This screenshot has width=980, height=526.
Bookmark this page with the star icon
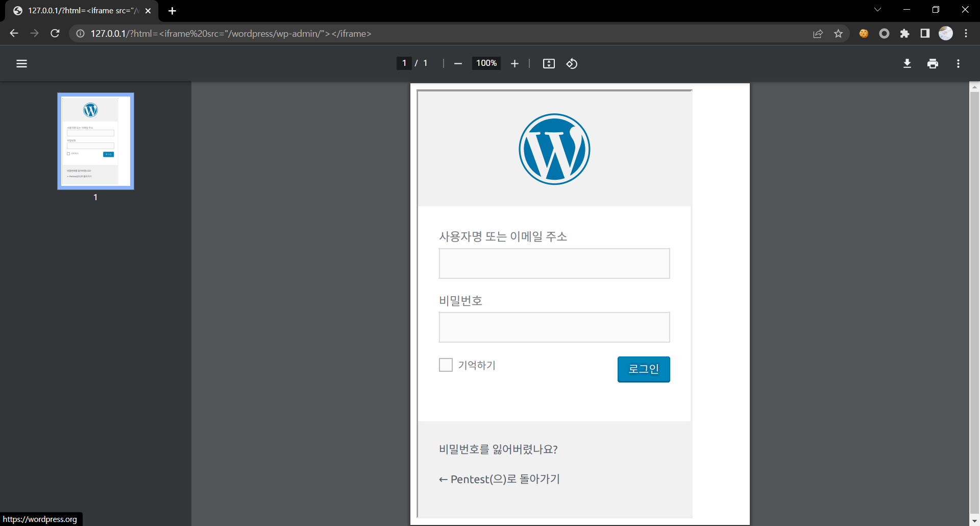838,34
